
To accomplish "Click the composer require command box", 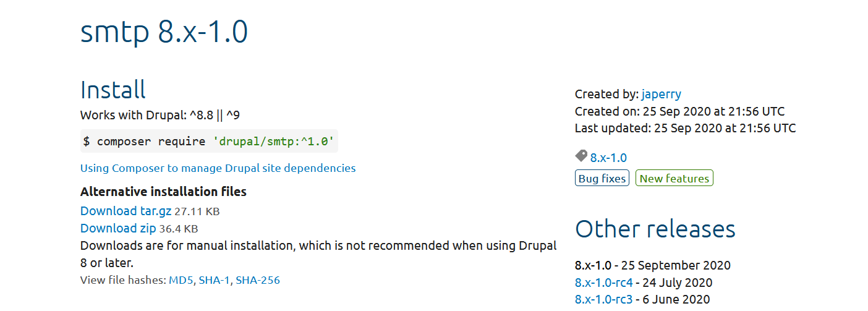I will pos(209,142).
